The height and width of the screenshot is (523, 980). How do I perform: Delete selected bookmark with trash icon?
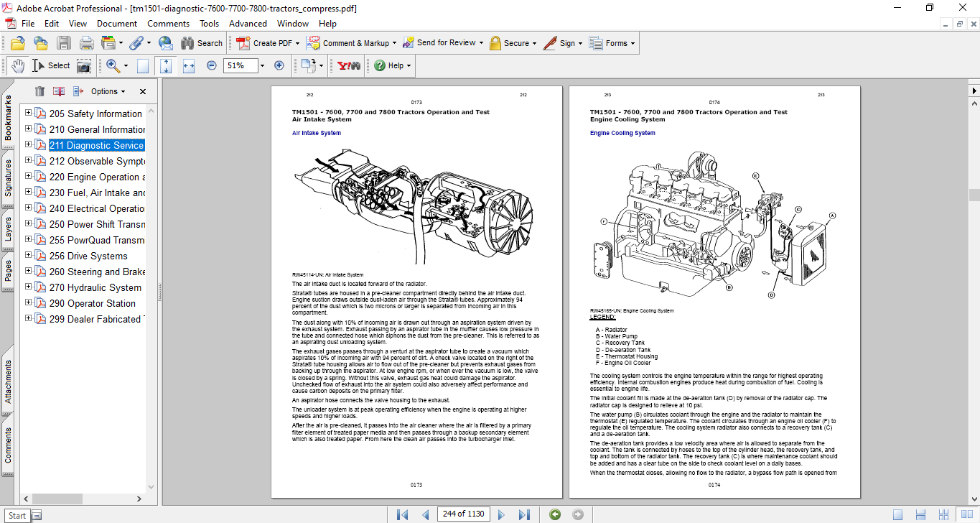[x=39, y=91]
